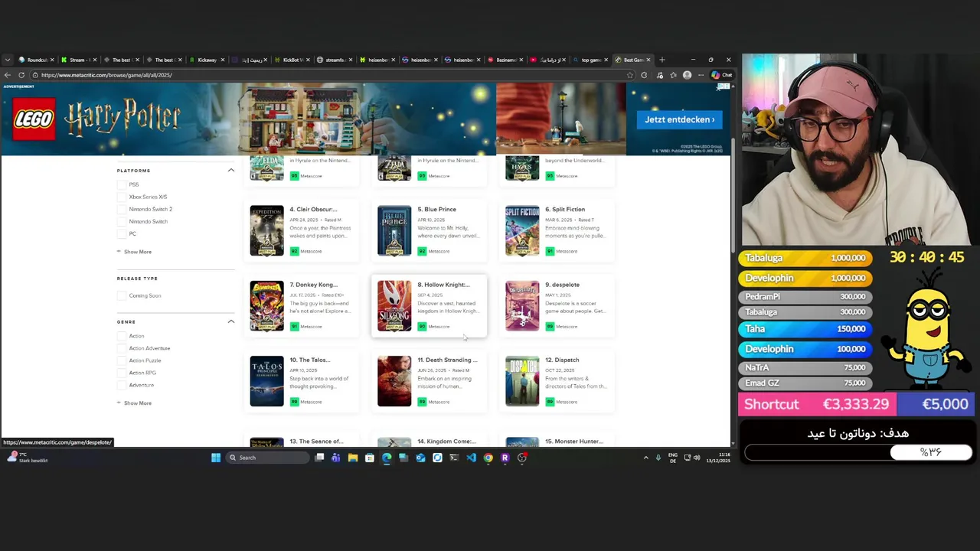The height and width of the screenshot is (551, 980).
Task: Click the browser address bar URL
Action: 106,75
